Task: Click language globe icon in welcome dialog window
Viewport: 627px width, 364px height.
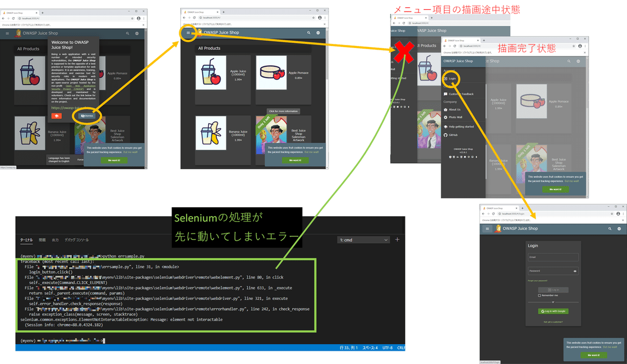Action: pos(137,33)
